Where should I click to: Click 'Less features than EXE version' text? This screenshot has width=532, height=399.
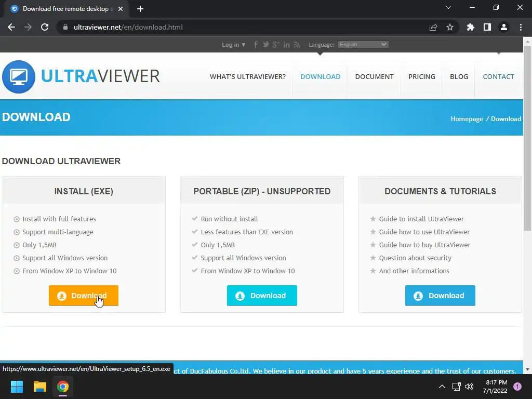tap(247, 232)
